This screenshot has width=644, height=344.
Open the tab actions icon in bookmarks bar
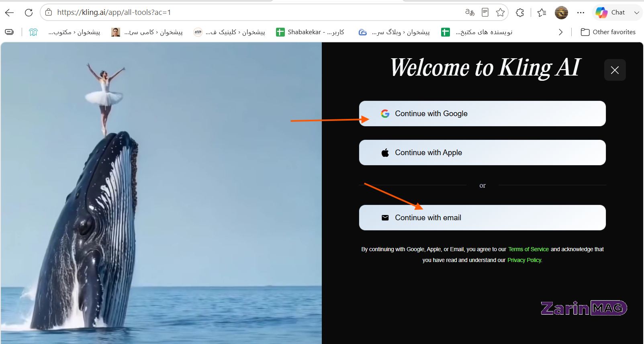(x=9, y=32)
